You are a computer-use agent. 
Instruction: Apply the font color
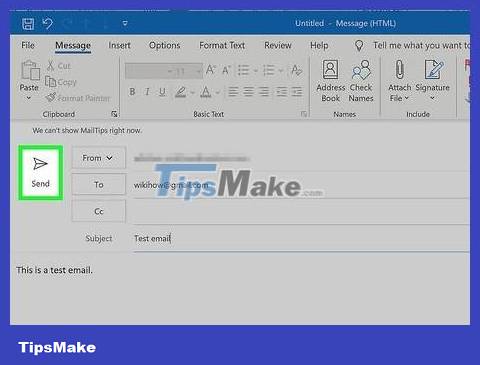coord(206,92)
